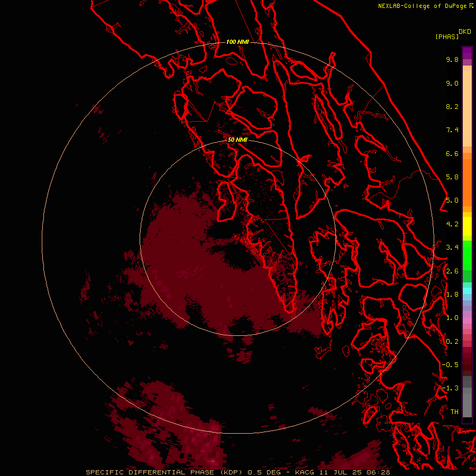
Task: Click the 100 NMI range ring label
Action: pyautogui.click(x=237, y=42)
